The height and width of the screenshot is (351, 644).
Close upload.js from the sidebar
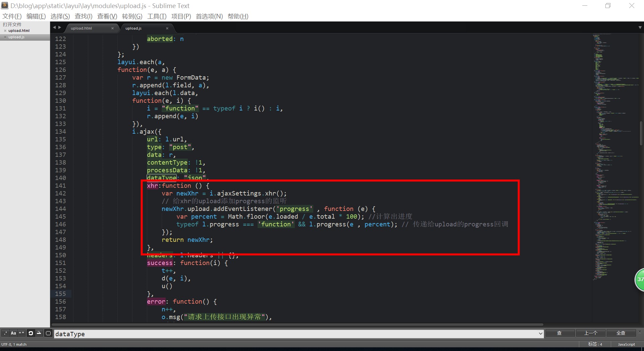coord(5,37)
